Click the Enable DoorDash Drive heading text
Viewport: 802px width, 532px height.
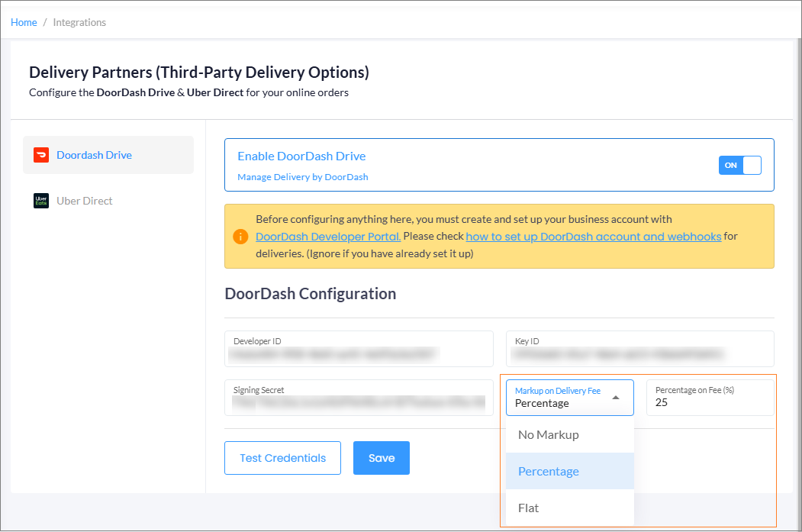pyautogui.click(x=301, y=156)
